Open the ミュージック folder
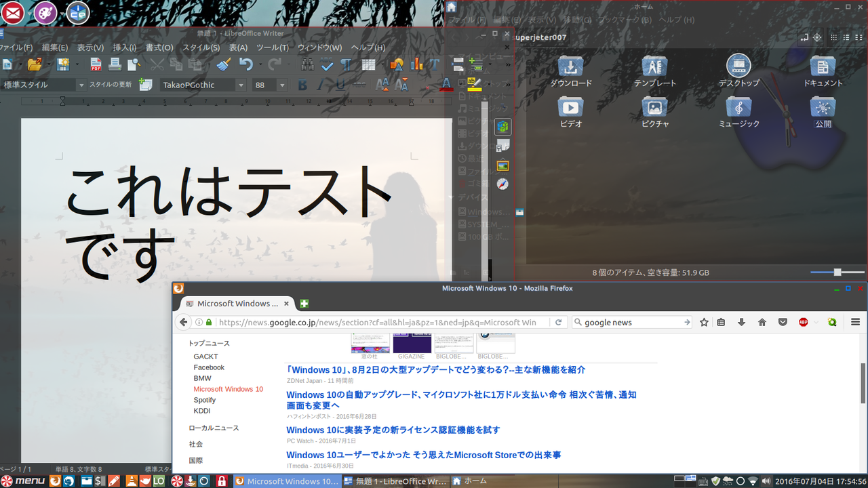Viewport: 868px width, 488px height. tap(739, 113)
